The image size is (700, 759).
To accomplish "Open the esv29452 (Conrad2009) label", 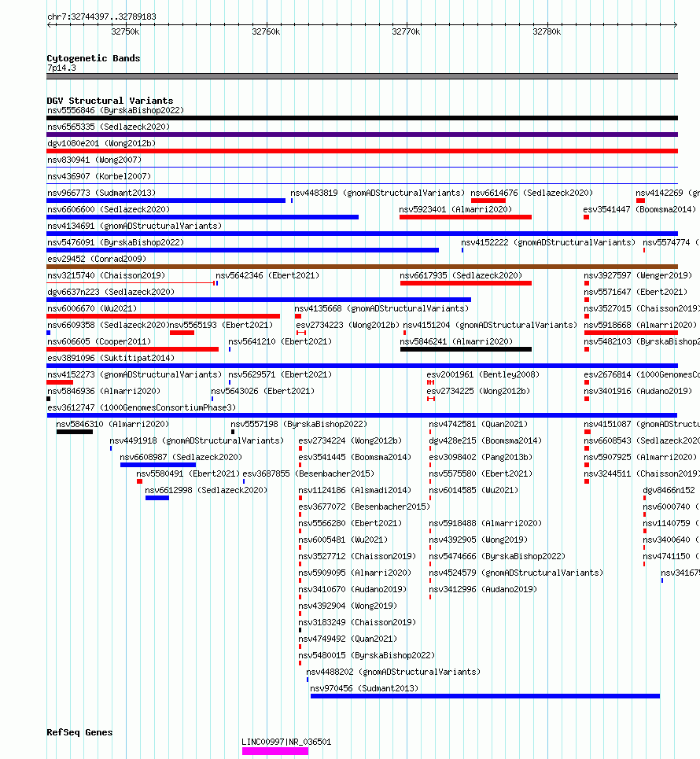I will (96, 259).
